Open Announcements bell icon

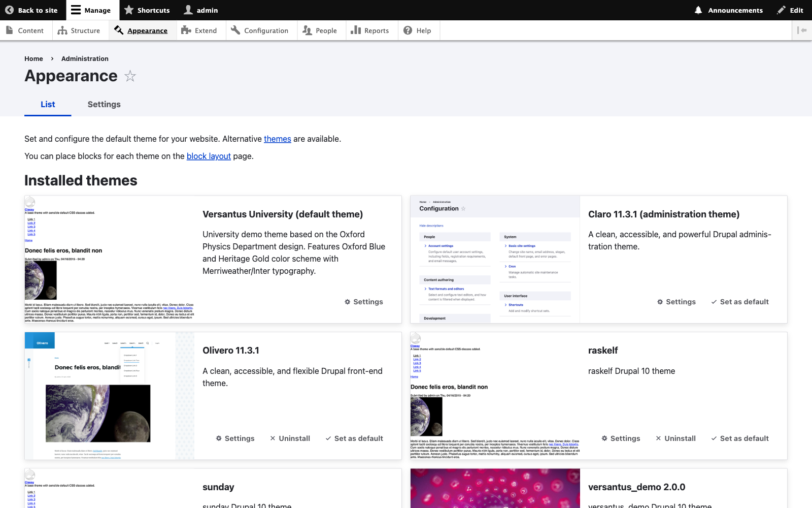point(698,10)
